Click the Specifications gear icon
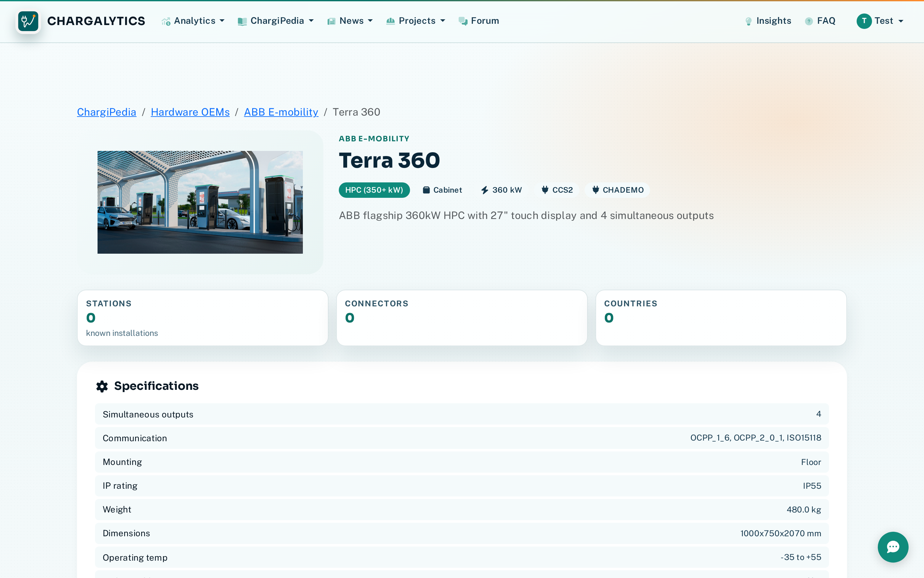This screenshot has height=578, width=924. [102, 386]
